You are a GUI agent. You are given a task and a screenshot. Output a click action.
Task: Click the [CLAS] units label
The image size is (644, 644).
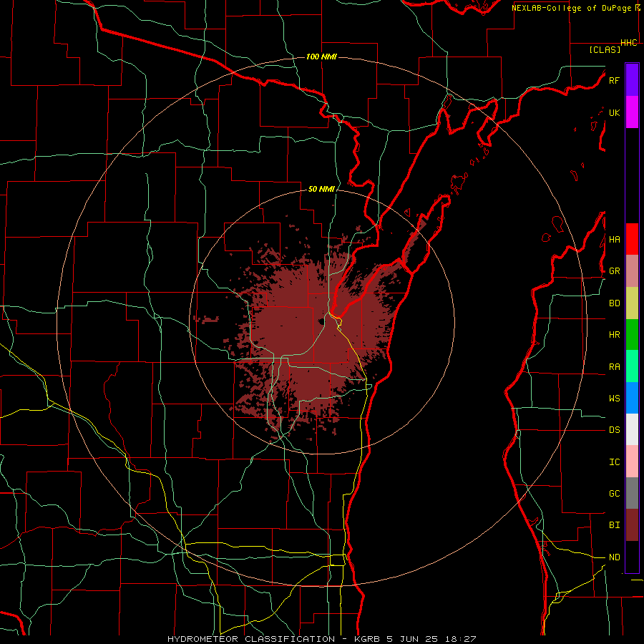pos(605,49)
